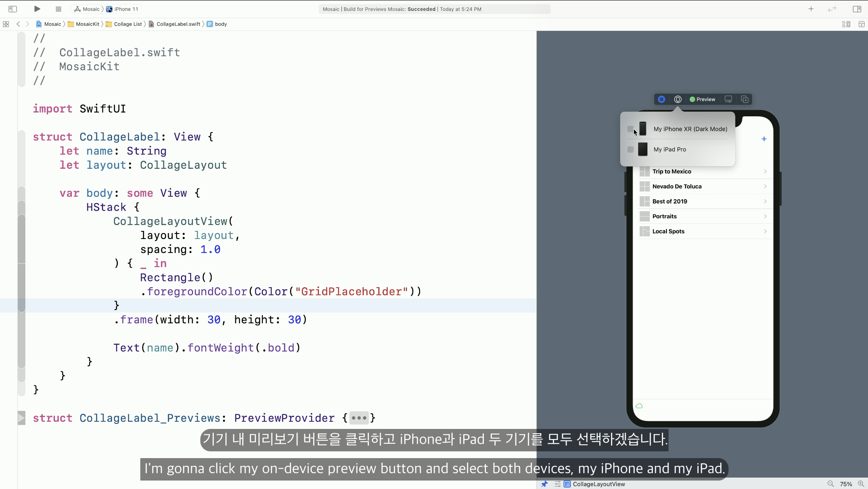This screenshot has width=868, height=489.
Task: Open the Trip to Mexico row chevron
Action: click(x=765, y=171)
